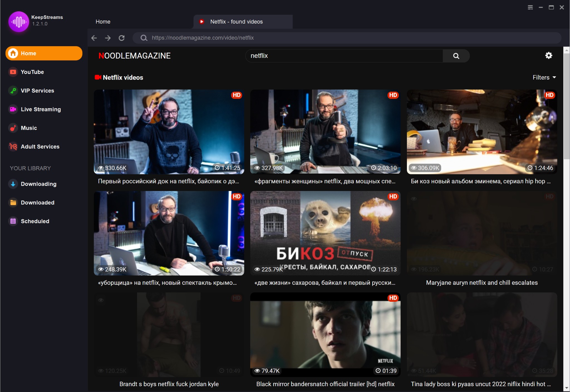Click the YouTube sidebar icon

point(13,72)
